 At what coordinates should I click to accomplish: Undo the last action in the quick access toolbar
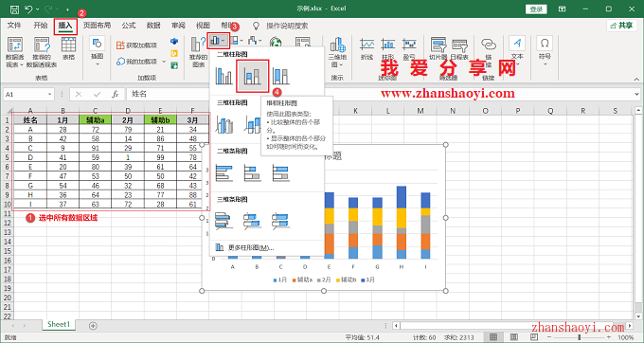point(28,9)
